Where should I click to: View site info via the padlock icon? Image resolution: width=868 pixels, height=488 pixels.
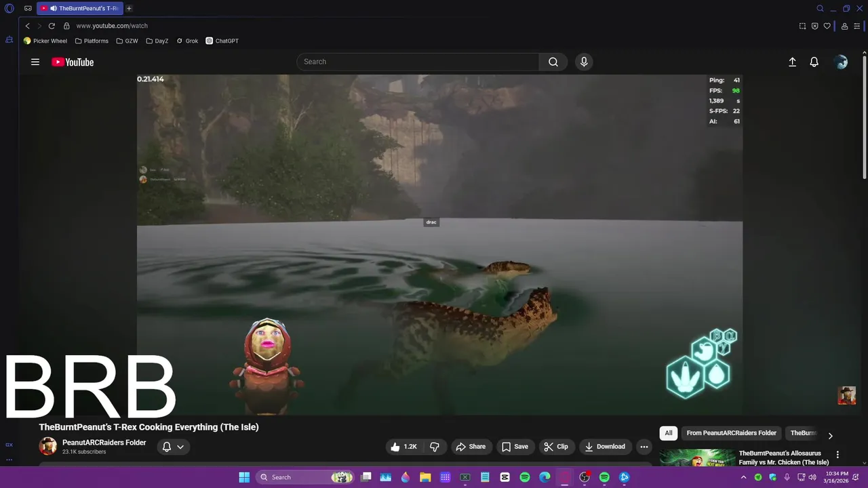66,26
